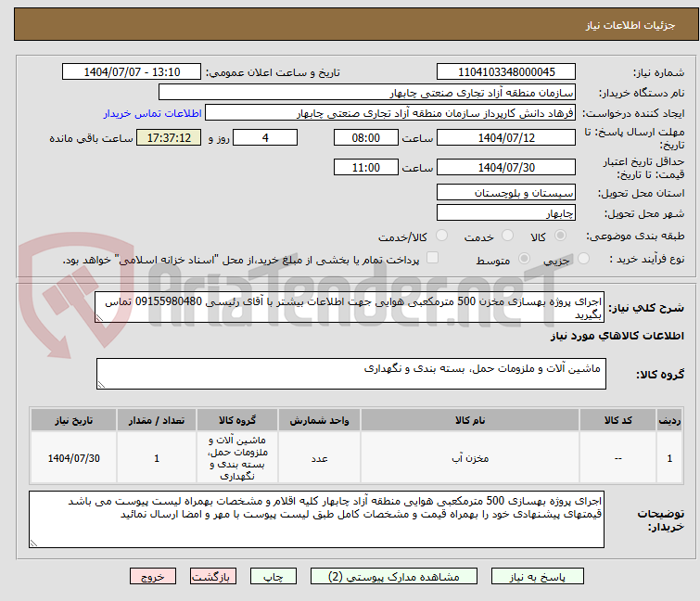The height and width of the screenshot is (601, 700).
Task: Open اطلاعات تماس خریدار link
Action: click(x=153, y=113)
